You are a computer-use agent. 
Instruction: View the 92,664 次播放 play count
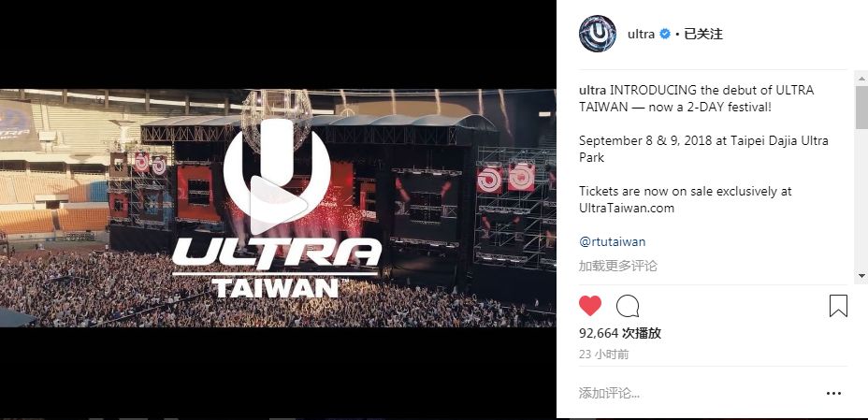pyautogui.click(x=620, y=333)
